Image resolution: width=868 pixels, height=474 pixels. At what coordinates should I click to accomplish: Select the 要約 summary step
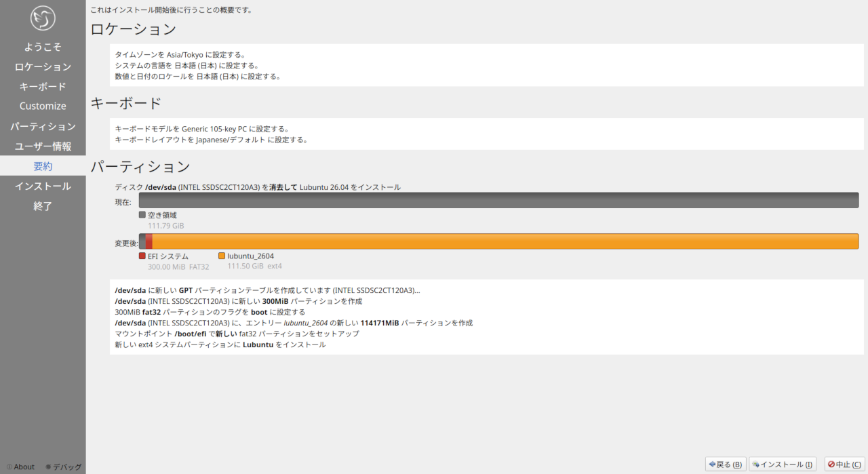tap(43, 165)
